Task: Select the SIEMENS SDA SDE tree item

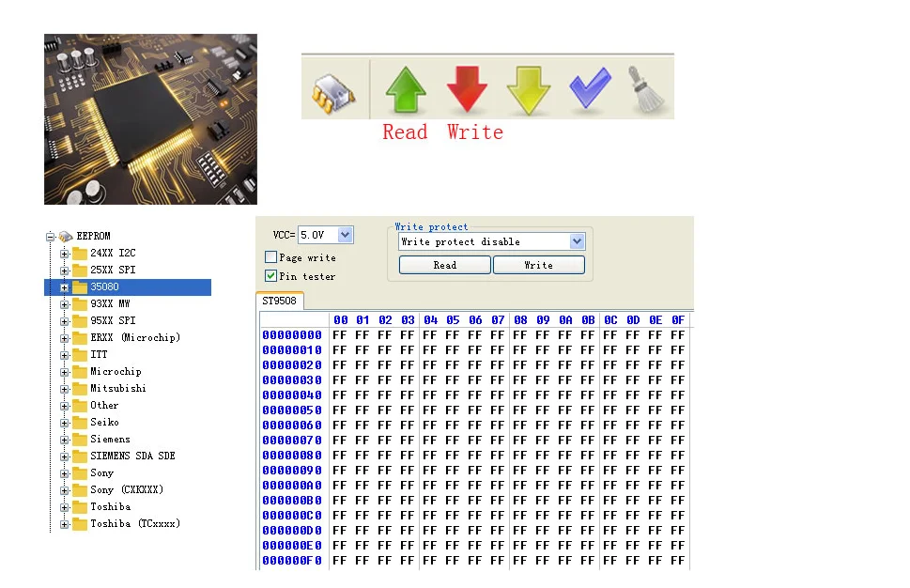Action: click(133, 456)
